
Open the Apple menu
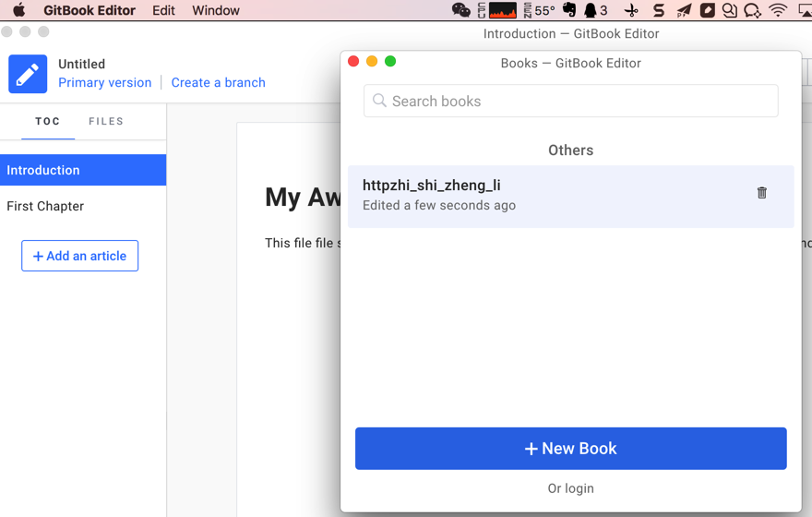click(x=18, y=10)
